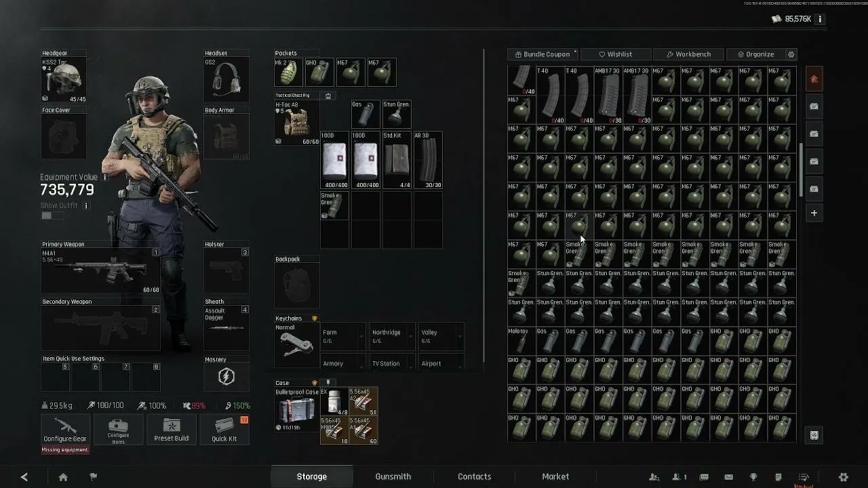Click the storage grid scrollbar
868x488 pixels.
801,170
